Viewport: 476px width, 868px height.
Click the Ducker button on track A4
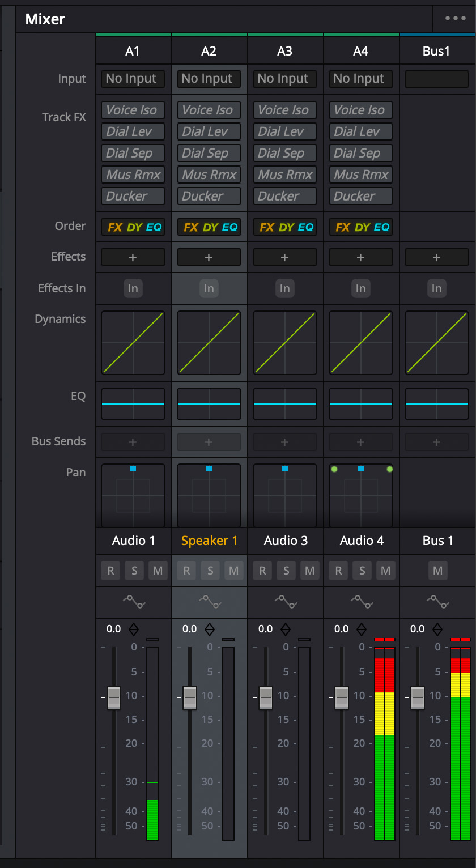pyautogui.click(x=360, y=196)
